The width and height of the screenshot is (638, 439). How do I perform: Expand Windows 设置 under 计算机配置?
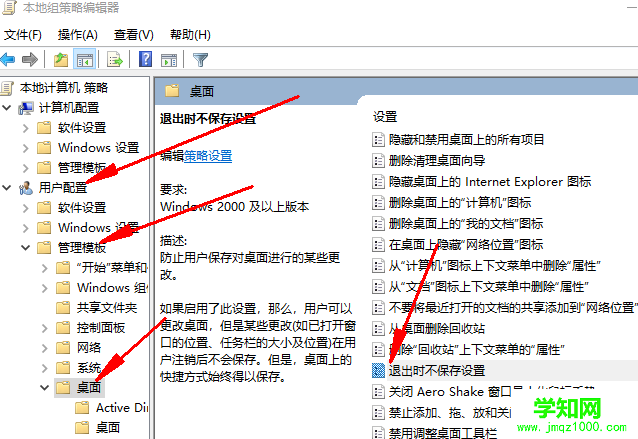coord(26,148)
